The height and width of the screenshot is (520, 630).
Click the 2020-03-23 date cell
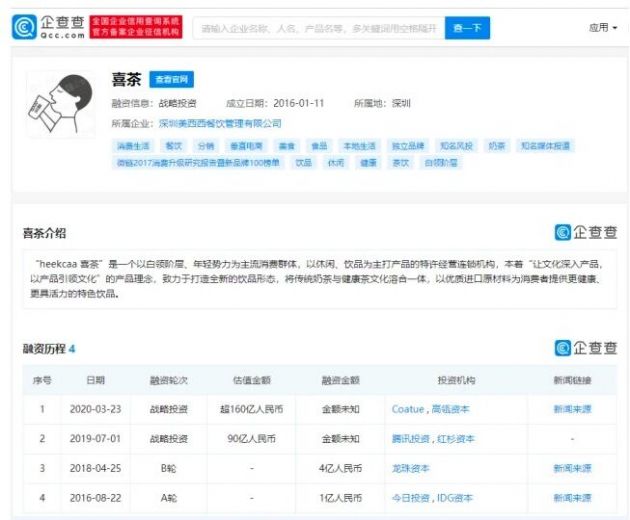(96, 409)
